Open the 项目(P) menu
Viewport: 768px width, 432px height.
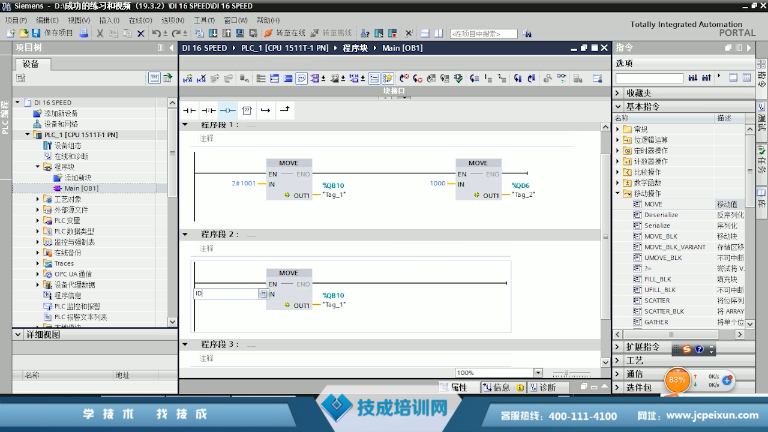tap(16, 20)
